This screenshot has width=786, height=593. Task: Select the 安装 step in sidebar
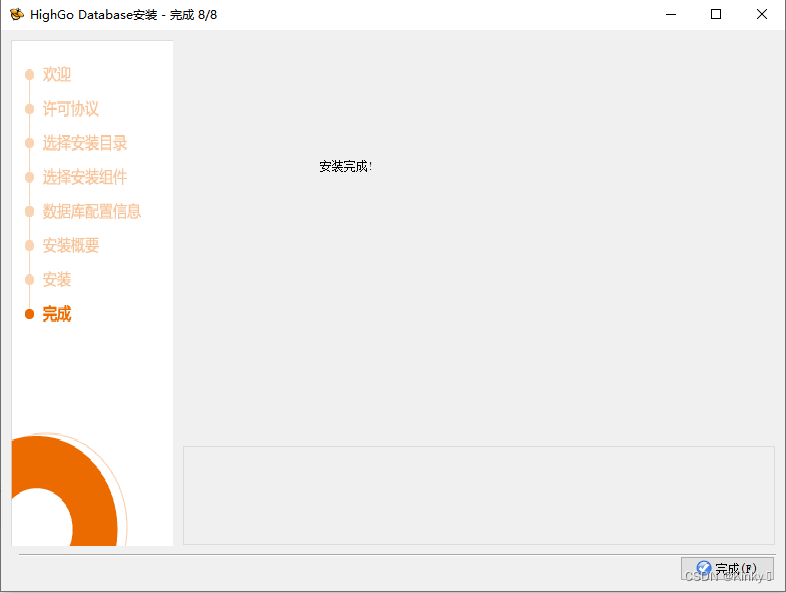click(57, 280)
